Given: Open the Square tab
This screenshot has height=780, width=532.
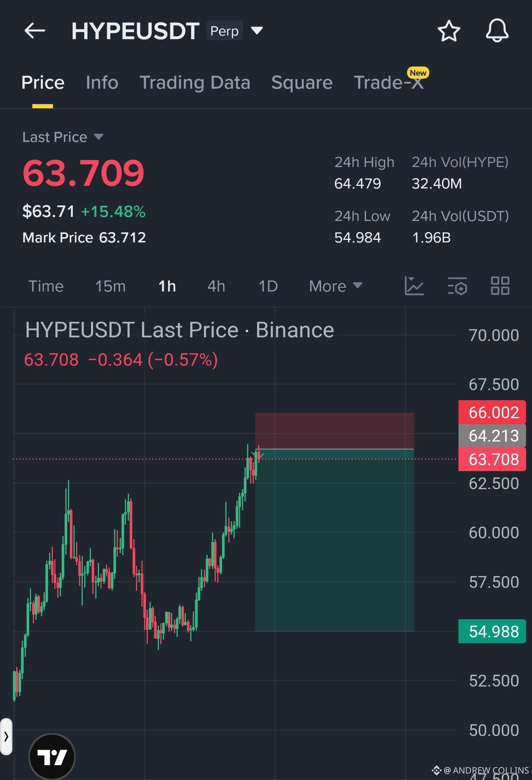Looking at the screenshot, I should click(302, 82).
